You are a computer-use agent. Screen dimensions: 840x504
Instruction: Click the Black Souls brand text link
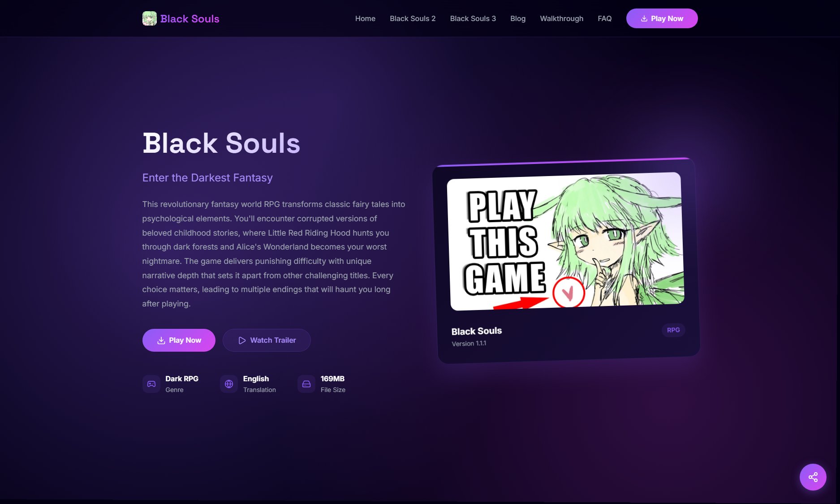pyautogui.click(x=190, y=19)
